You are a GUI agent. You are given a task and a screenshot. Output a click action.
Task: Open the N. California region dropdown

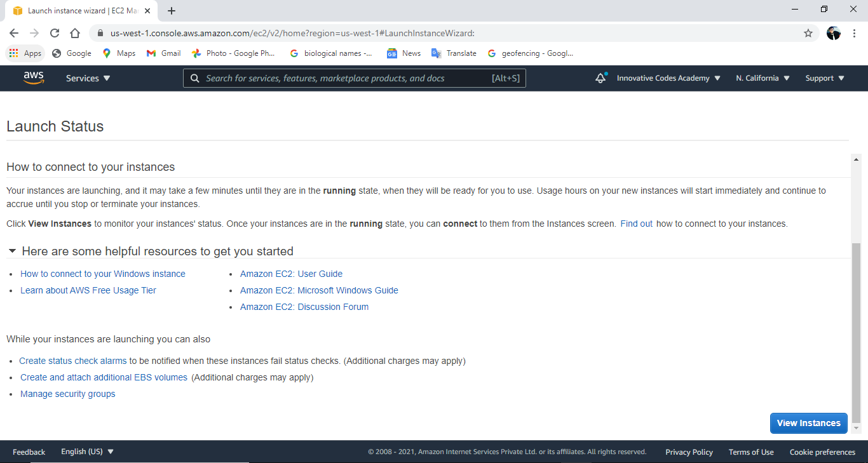(763, 78)
